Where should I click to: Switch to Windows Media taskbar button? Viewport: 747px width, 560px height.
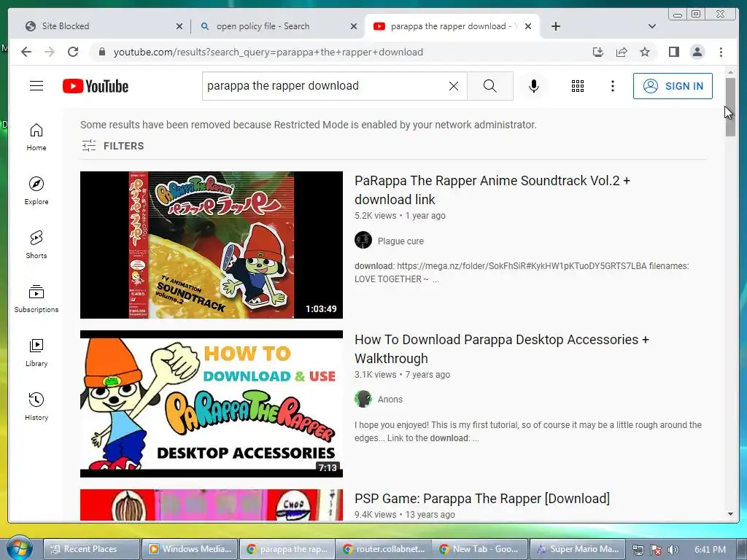point(190,549)
